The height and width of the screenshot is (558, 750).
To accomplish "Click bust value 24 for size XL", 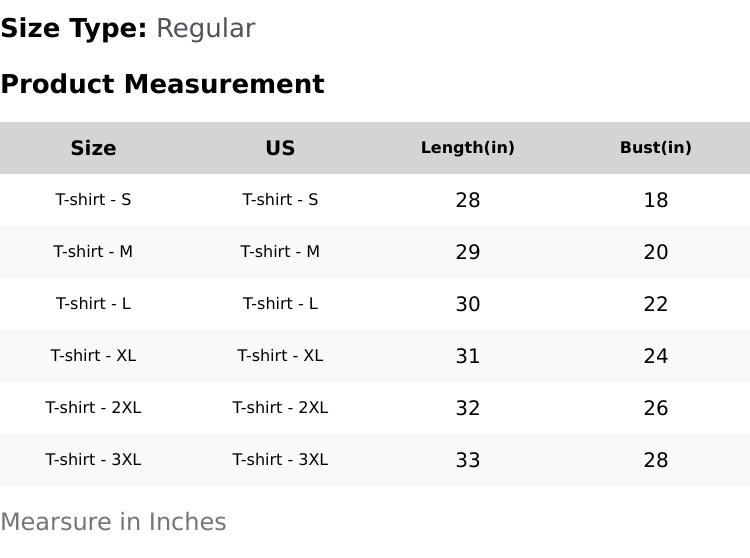I will click(x=655, y=356).
